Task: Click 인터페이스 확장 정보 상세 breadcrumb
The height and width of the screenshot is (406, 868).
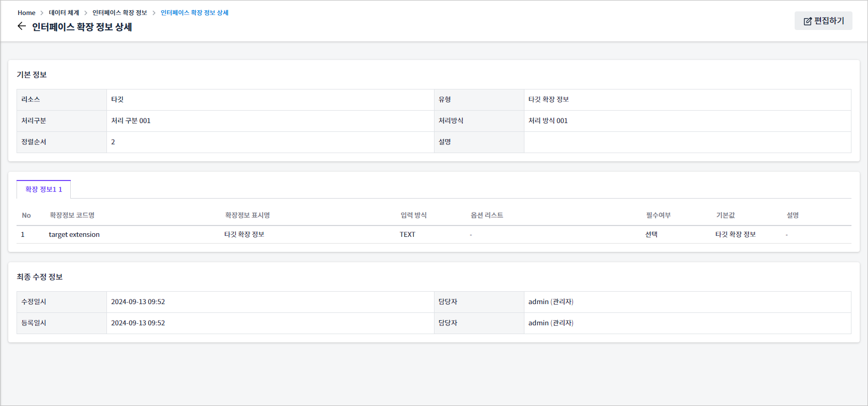Action: 194,13
